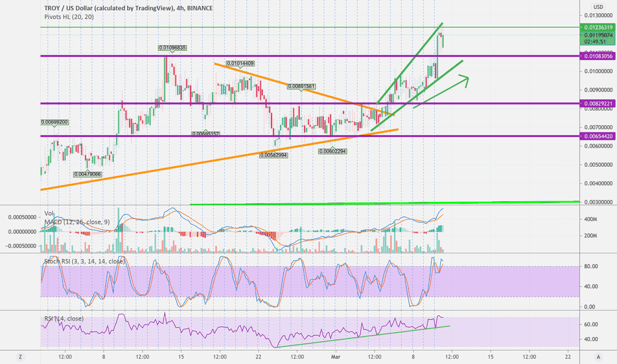The width and height of the screenshot is (617, 364).
Task: Select the purple 0.01083056 price label
Action: click(x=598, y=56)
